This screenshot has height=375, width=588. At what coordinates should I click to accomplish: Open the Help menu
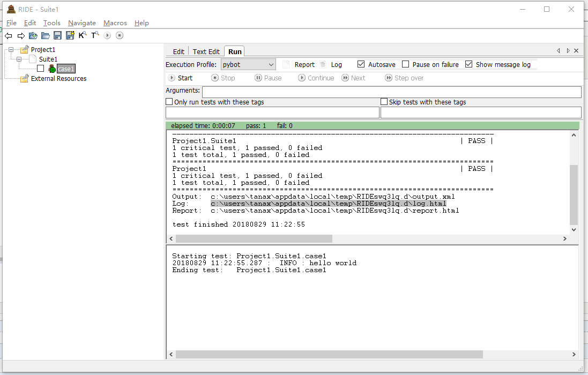142,23
